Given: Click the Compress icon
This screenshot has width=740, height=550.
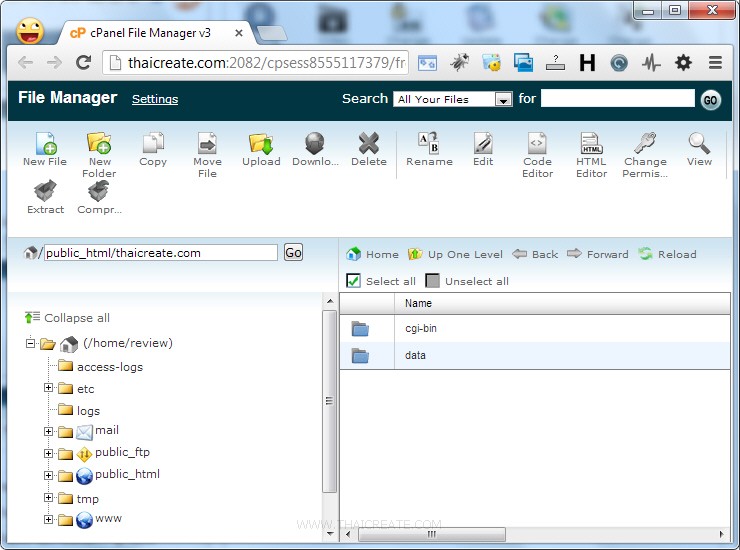Looking at the screenshot, I should (99, 191).
